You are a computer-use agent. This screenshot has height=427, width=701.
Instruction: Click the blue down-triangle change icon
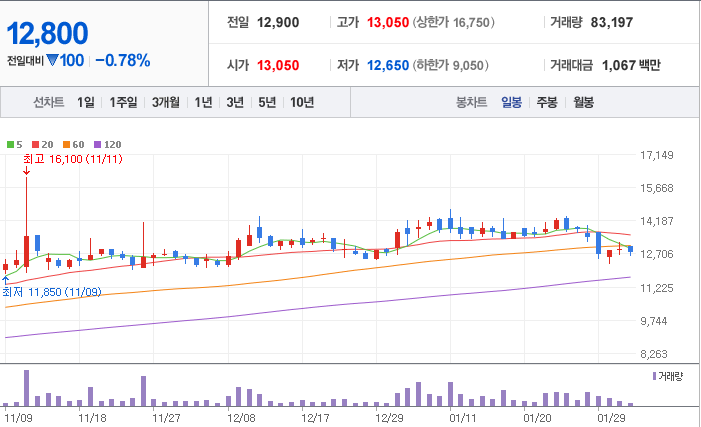[x=52, y=60]
